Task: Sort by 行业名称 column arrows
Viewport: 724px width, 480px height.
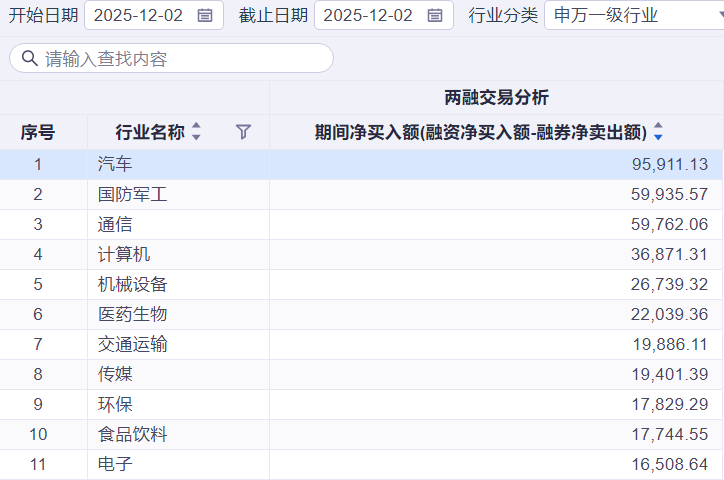Action: 196,132
